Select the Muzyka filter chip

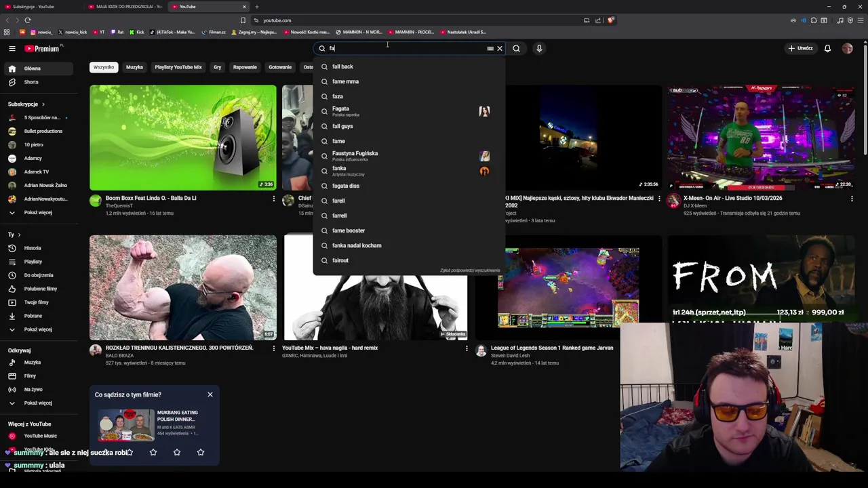click(134, 67)
